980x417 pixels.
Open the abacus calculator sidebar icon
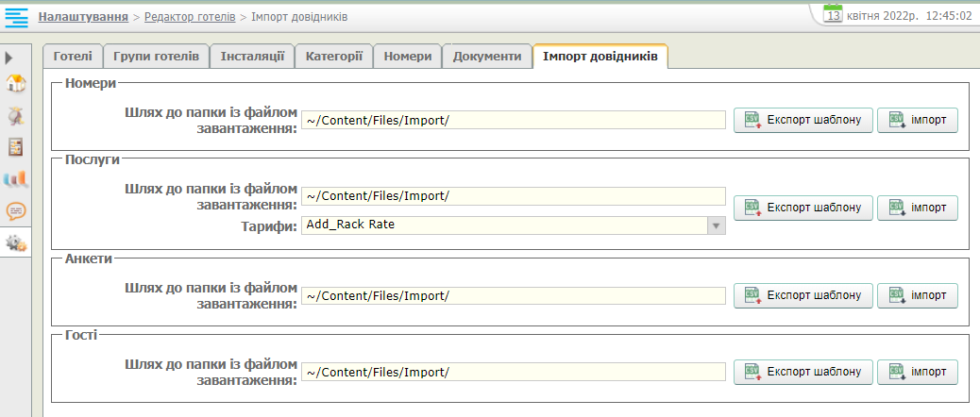point(15,147)
